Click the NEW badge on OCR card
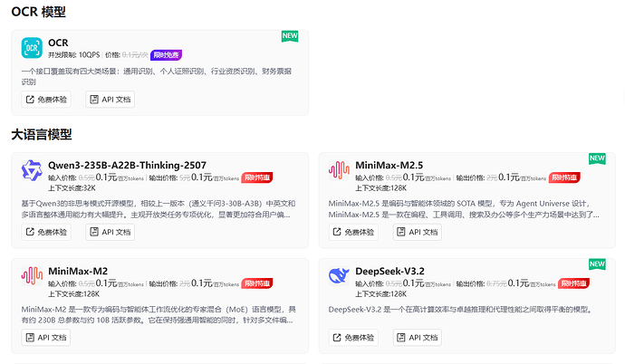625x364 pixels. [290, 36]
